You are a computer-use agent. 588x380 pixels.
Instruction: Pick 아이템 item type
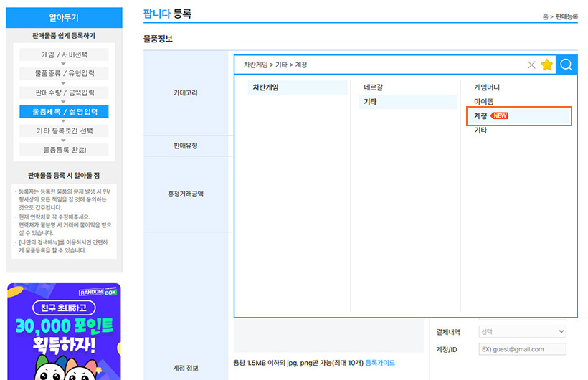pyautogui.click(x=483, y=102)
